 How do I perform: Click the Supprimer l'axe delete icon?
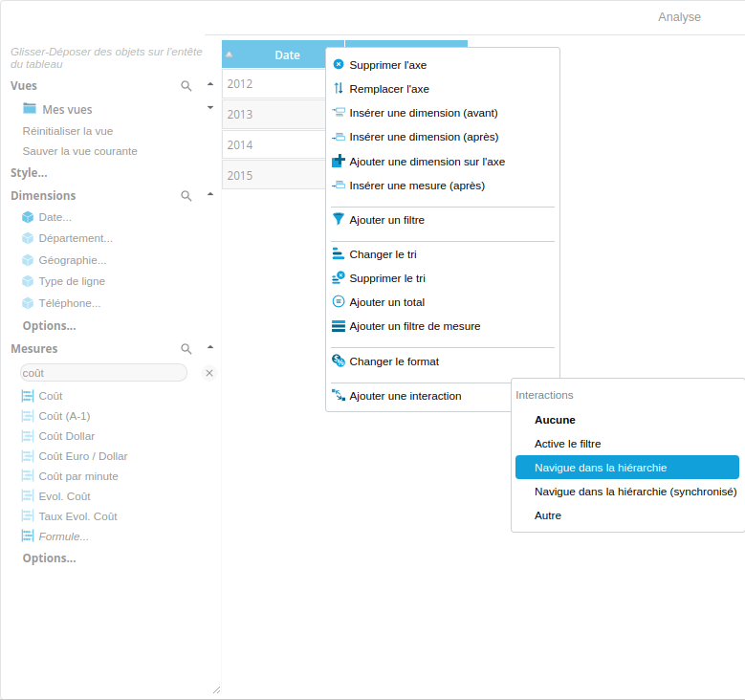tap(339, 65)
